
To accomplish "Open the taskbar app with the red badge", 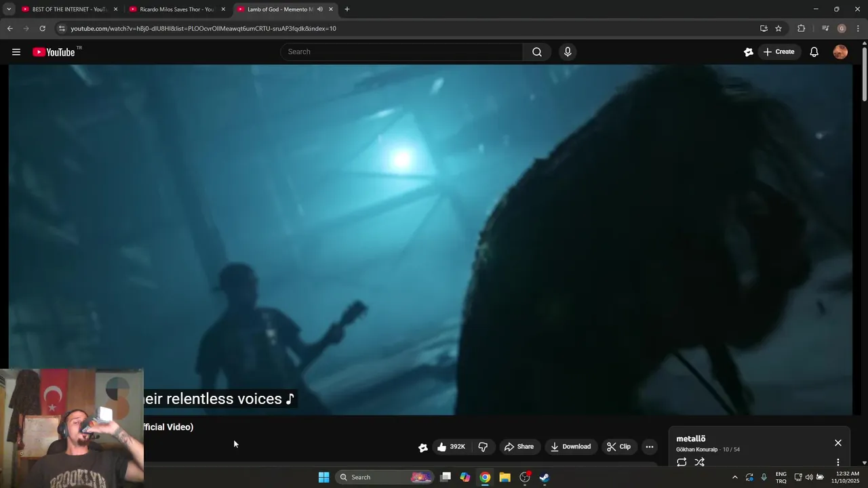I will (524, 477).
